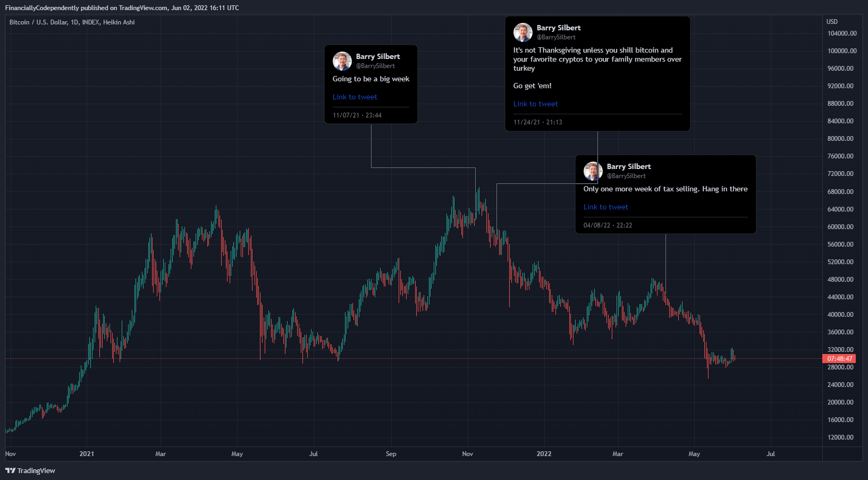Screen dimensions: 868x480
Task: Click the 48000.00 price axis label
Action: (840, 280)
